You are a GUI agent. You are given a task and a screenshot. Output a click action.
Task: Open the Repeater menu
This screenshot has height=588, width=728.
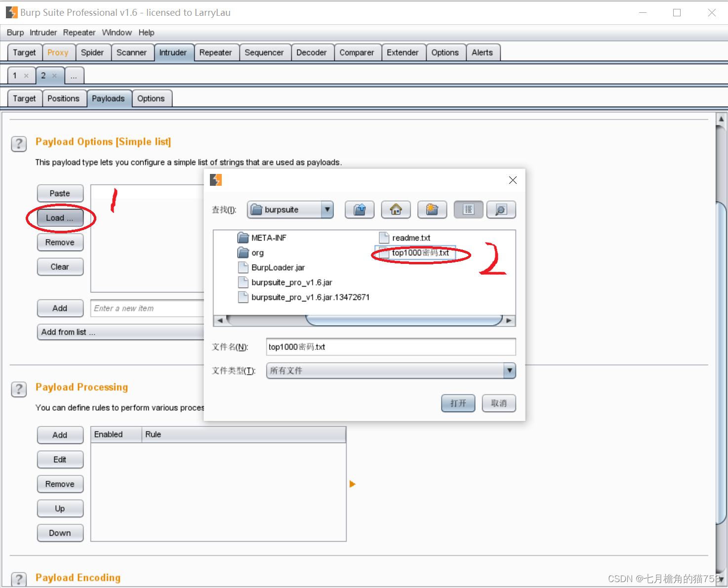pyautogui.click(x=79, y=33)
